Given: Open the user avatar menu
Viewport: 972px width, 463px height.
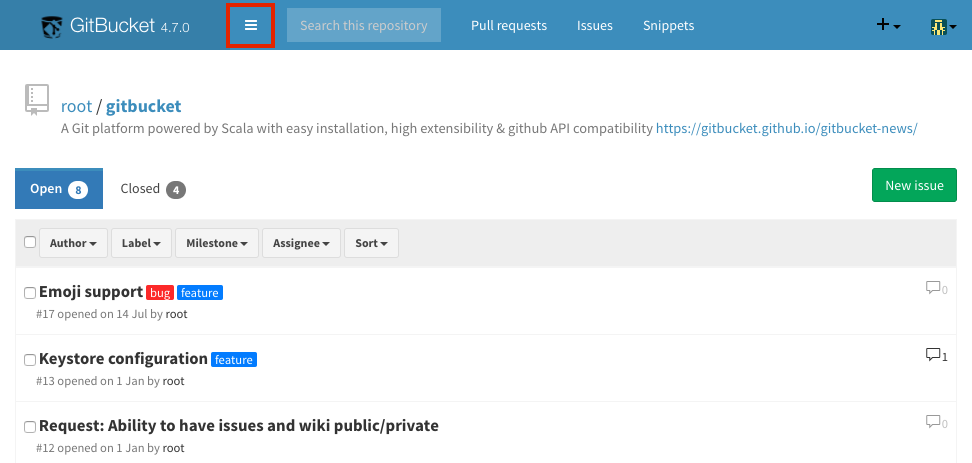Looking at the screenshot, I should [943, 26].
